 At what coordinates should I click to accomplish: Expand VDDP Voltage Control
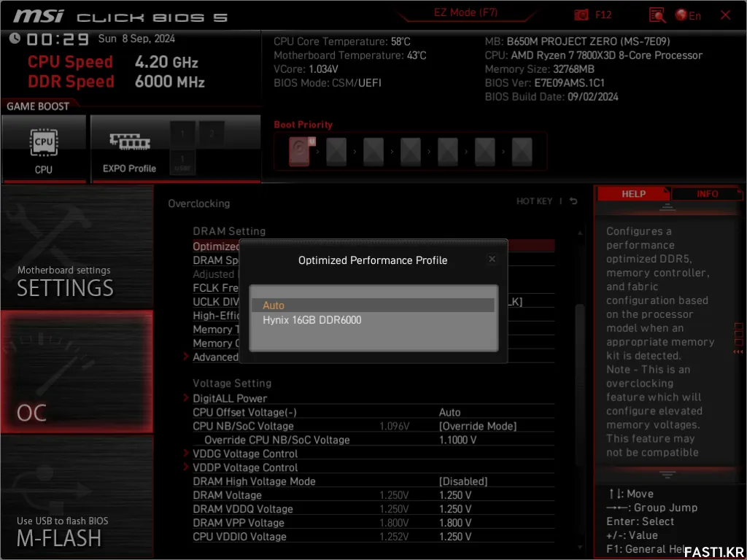pyautogui.click(x=245, y=467)
